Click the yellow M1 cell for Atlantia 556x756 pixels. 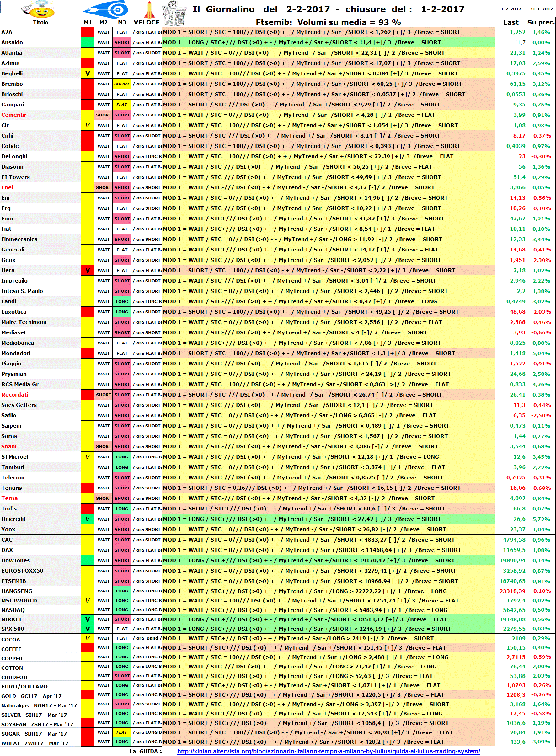point(88,53)
